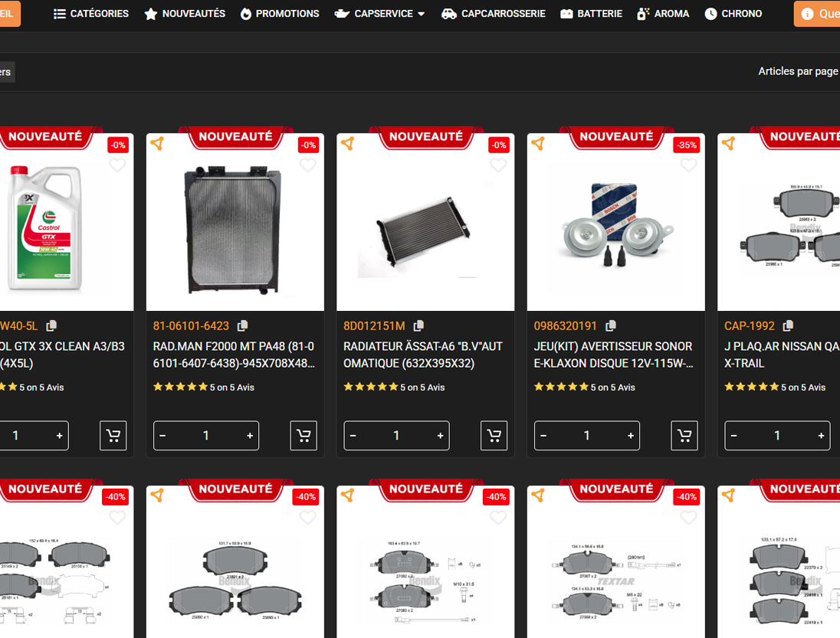The height and width of the screenshot is (638, 840).
Task: Copy reference 8D012151M with copy icon
Action: coord(418,326)
